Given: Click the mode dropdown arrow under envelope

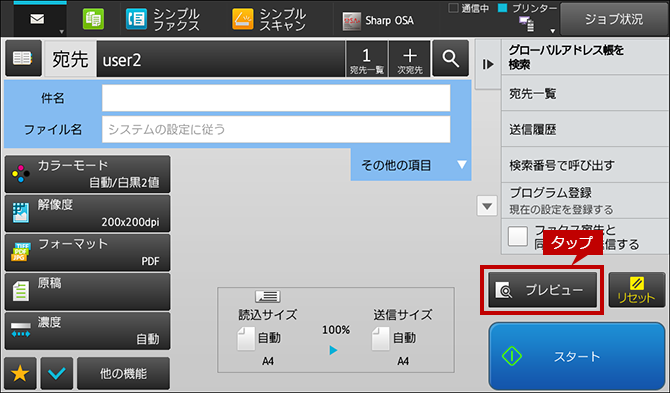Looking at the screenshot, I should click(62, 32).
